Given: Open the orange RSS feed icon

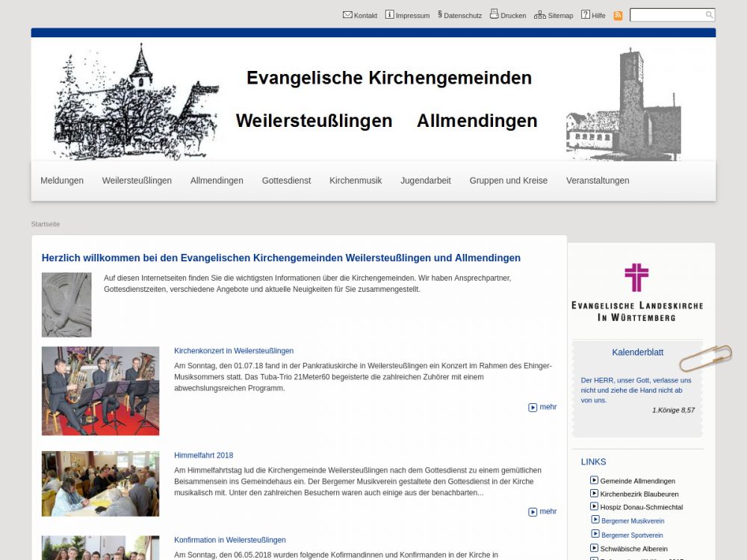Looking at the screenshot, I should point(618,15).
